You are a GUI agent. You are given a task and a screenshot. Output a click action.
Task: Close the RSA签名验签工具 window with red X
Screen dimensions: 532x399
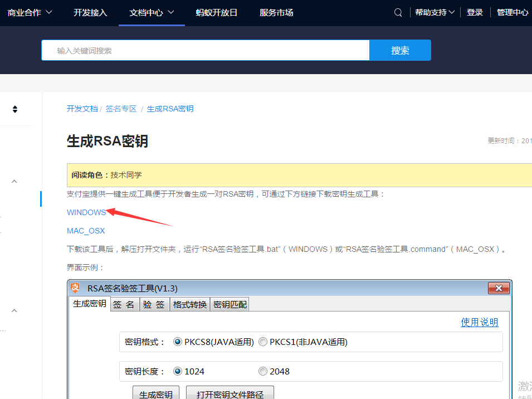[499, 288]
